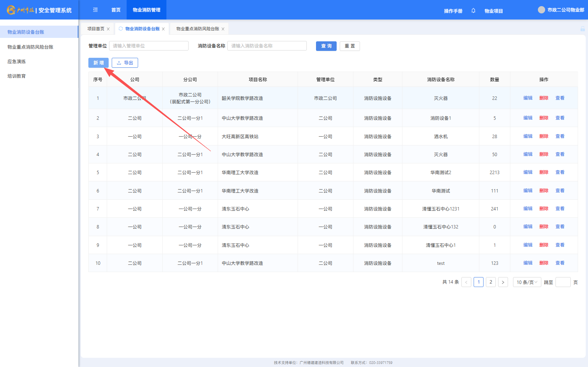Open the 物业项目 header menu

pyautogui.click(x=494, y=11)
